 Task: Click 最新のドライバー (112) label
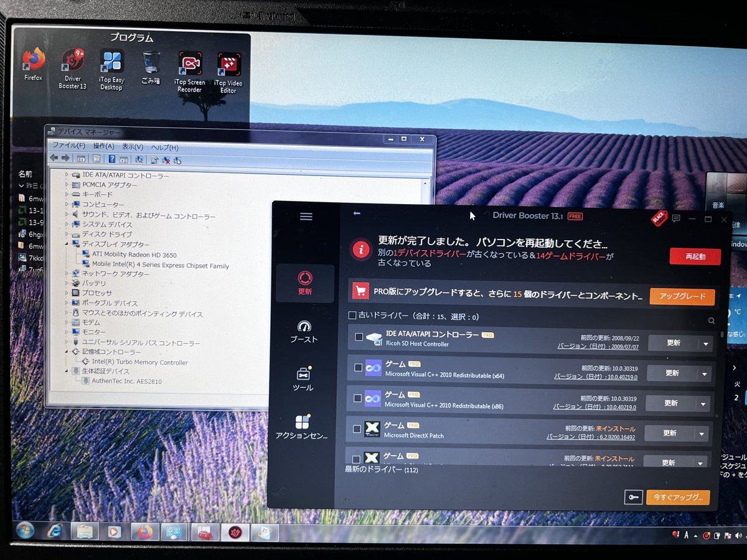click(381, 469)
